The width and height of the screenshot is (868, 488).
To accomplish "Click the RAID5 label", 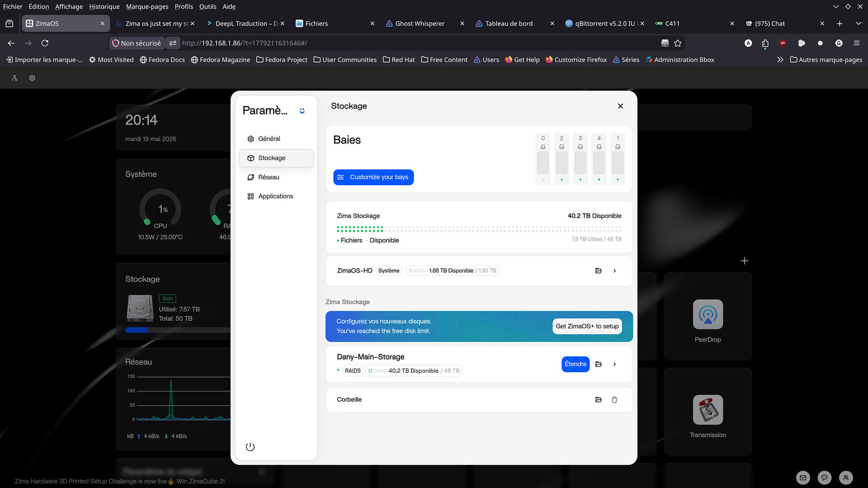I will pos(353,371).
